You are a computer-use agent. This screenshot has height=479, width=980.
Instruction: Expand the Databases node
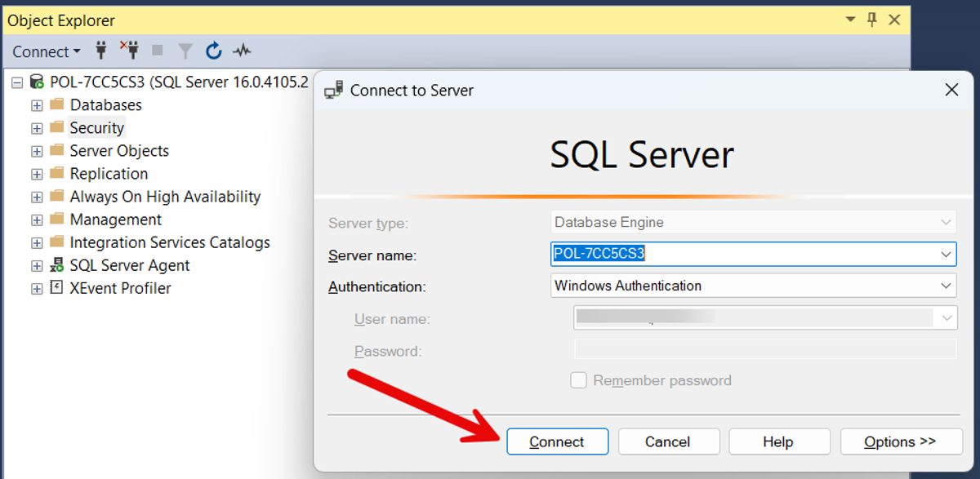(x=37, y=105)
